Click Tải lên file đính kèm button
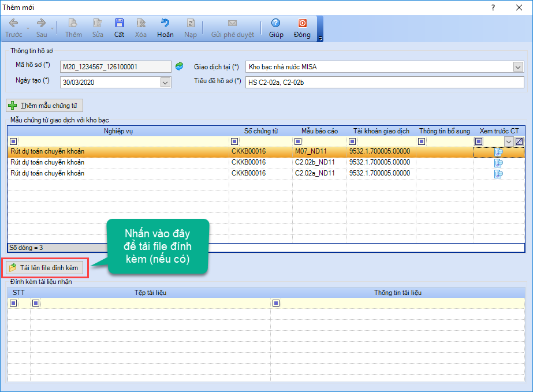533x392 pixels. click(x=44, y=268)
